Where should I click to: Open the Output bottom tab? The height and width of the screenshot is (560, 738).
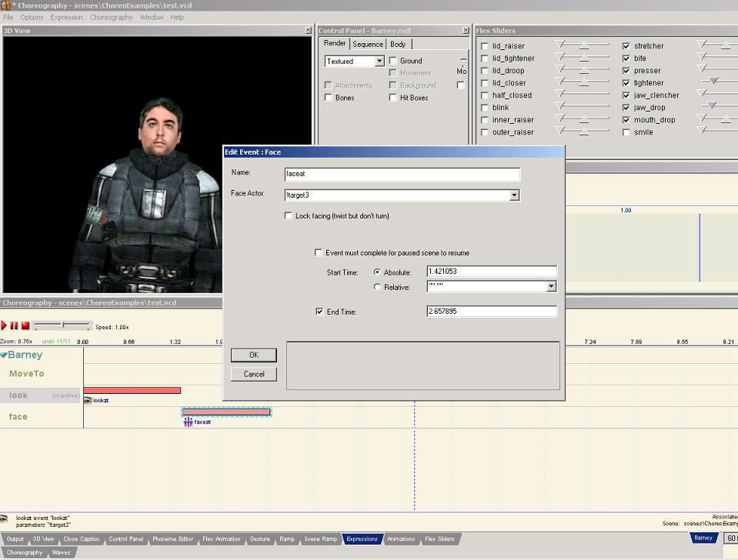pos(15,538)
